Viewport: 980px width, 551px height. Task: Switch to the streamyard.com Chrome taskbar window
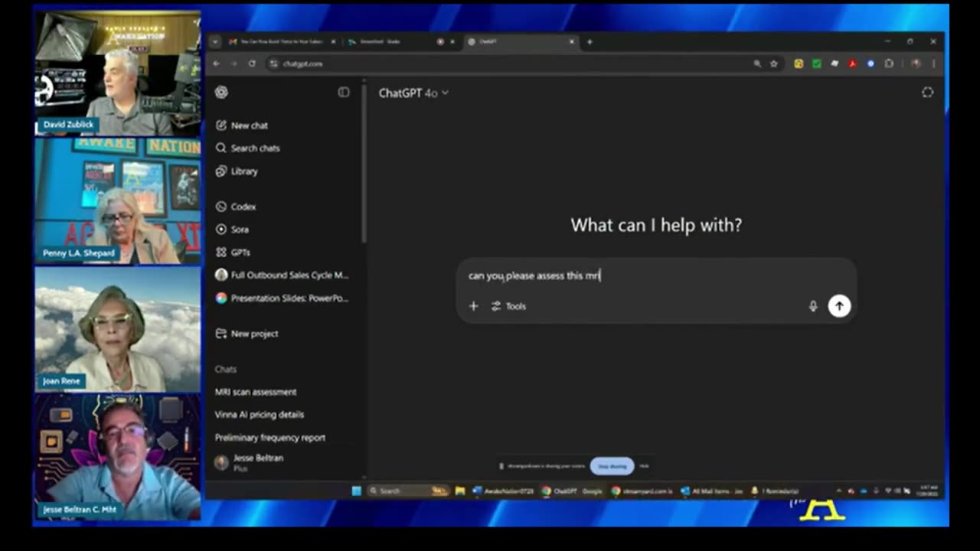[x=642, y=491]
